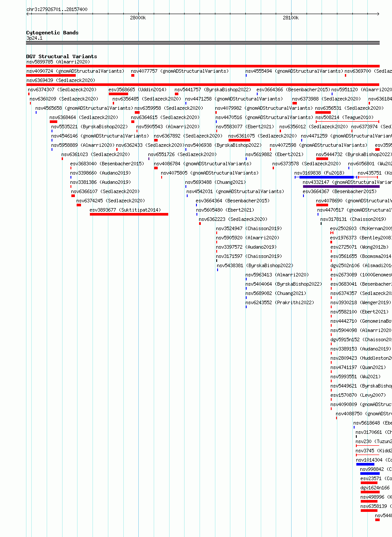
Task: Open esv3893677 (Suktitipat2014) variant
Action: pos(125,210)
